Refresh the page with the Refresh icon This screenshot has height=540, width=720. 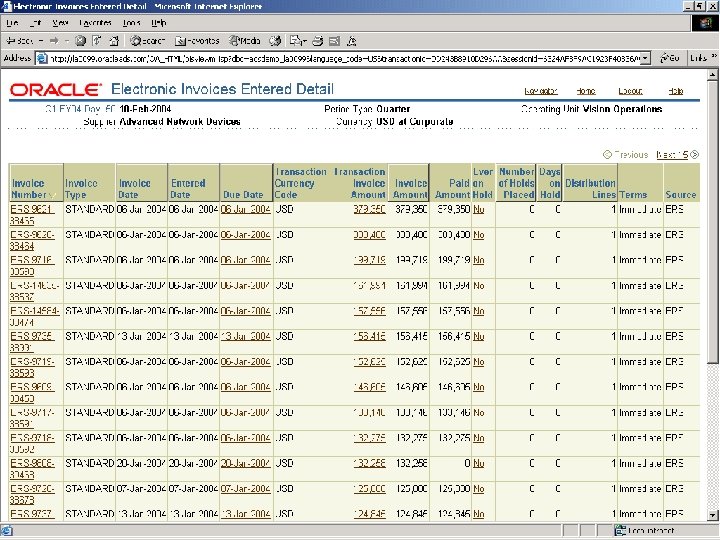tap(97, 41)
